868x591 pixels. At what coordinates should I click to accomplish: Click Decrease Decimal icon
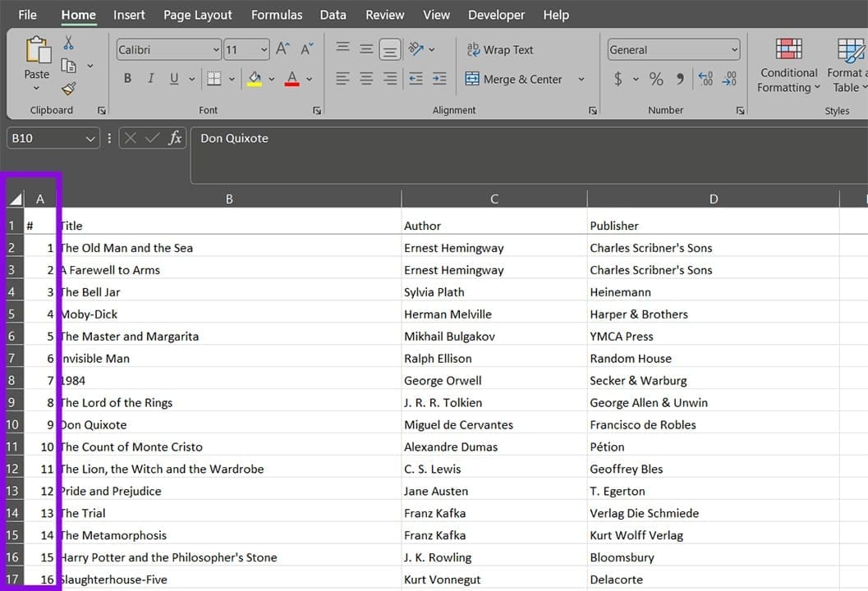point(729,79)
